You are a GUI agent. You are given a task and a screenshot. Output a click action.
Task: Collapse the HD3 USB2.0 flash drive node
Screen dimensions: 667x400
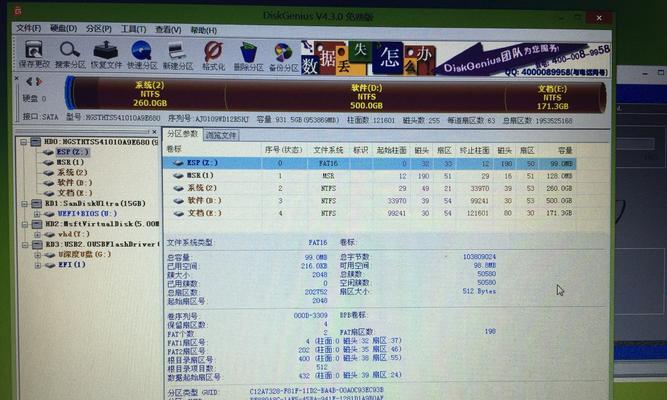(x=24, y=244)
